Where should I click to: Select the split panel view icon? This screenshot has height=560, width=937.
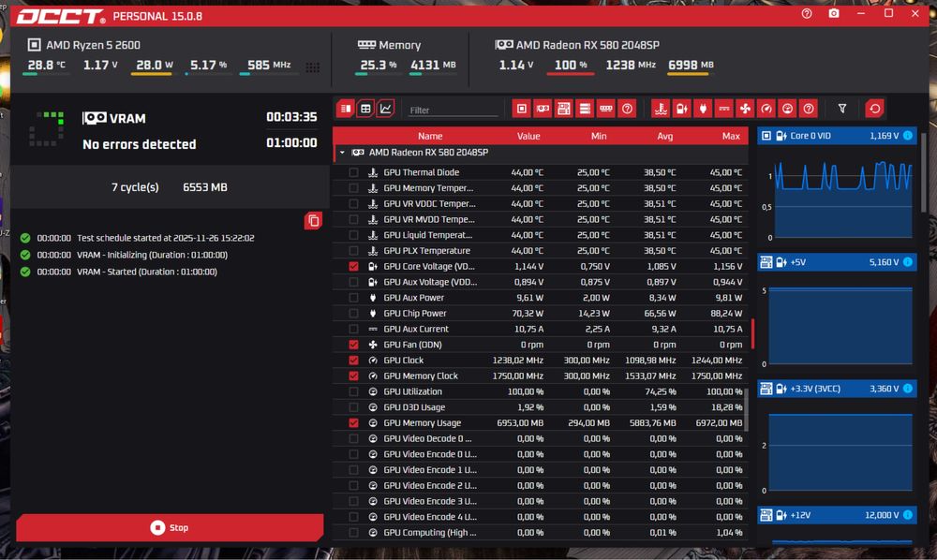346,109
